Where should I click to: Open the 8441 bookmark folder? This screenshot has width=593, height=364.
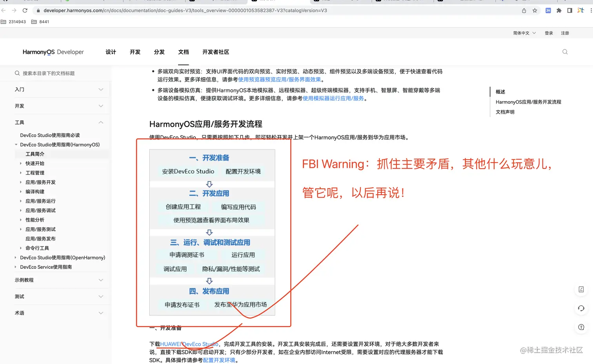point(40,22)
